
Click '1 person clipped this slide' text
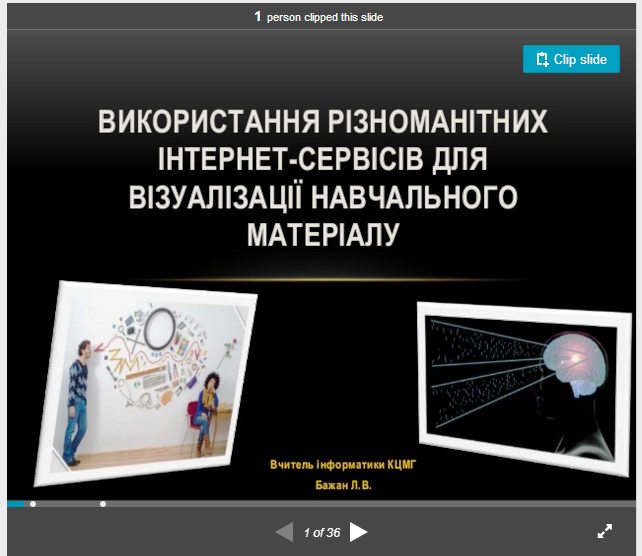click(x=319, y=17)
